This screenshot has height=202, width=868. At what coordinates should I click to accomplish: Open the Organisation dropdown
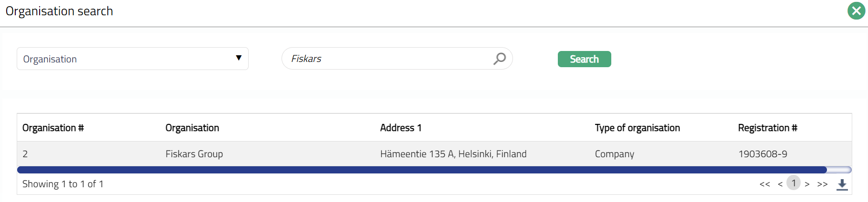tap(132, 59)
